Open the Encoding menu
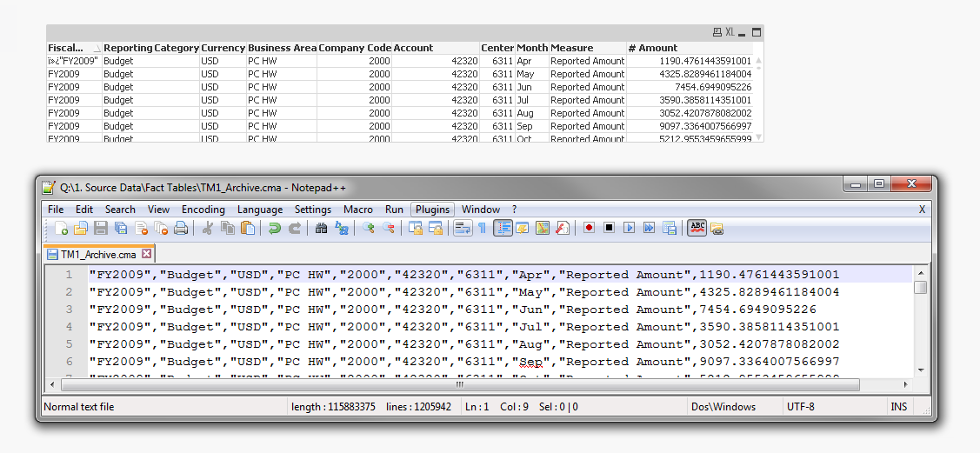 pyautogui.click(x=203, y=210)
